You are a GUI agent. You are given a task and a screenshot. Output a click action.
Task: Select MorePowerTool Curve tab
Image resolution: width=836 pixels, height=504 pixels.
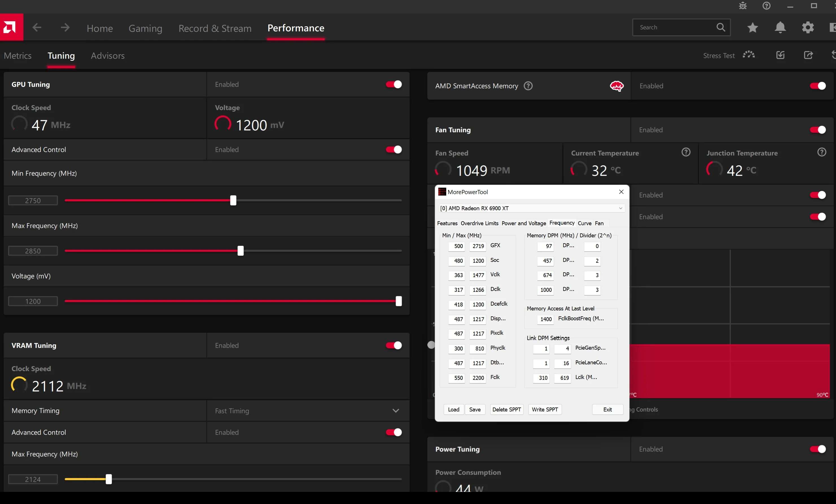tap(584, 223)
